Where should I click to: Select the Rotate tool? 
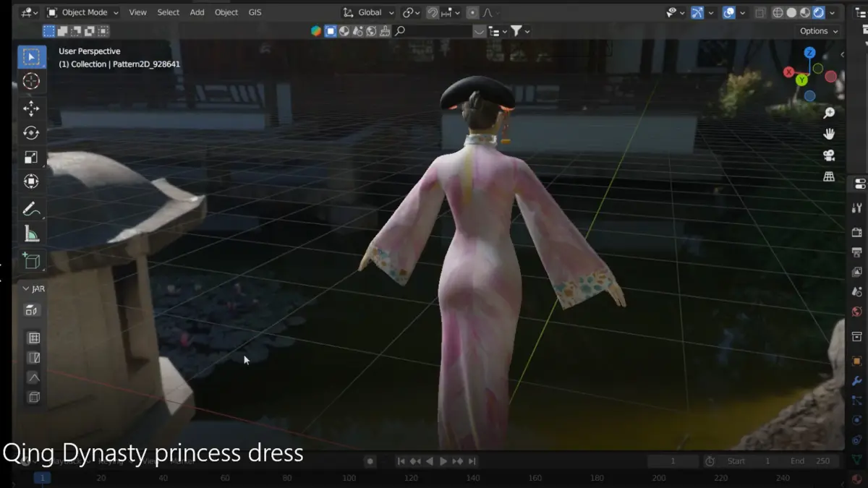[x=32, y=133]
